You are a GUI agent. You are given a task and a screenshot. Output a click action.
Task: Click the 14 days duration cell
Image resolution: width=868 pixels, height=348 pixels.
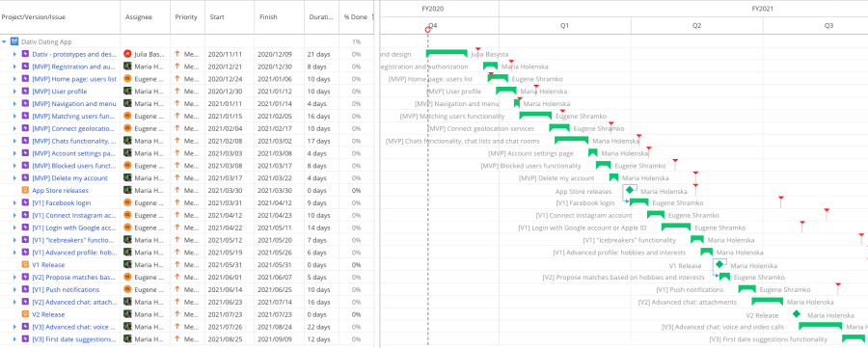tap(318, 228)
